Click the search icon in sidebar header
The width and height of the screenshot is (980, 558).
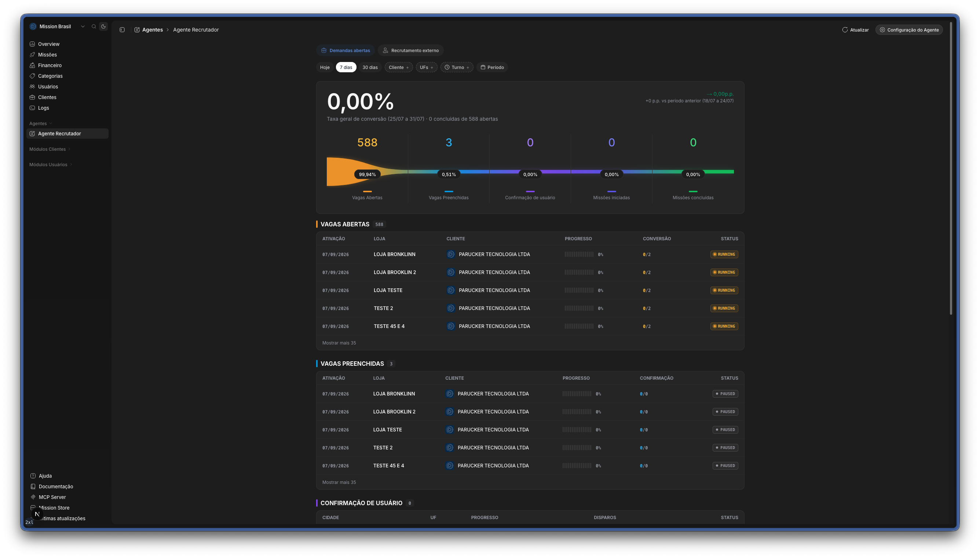[94, 26]
